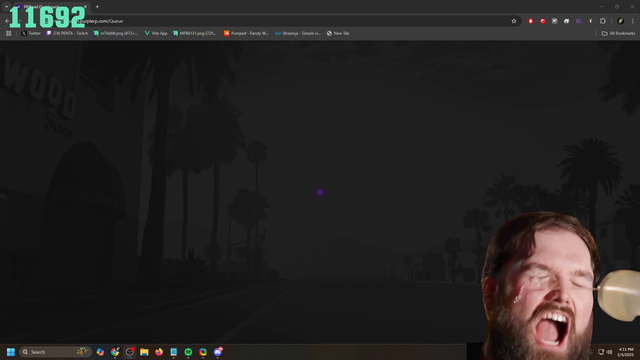Open the volume icon in system tray

click(x=609, y=352)
